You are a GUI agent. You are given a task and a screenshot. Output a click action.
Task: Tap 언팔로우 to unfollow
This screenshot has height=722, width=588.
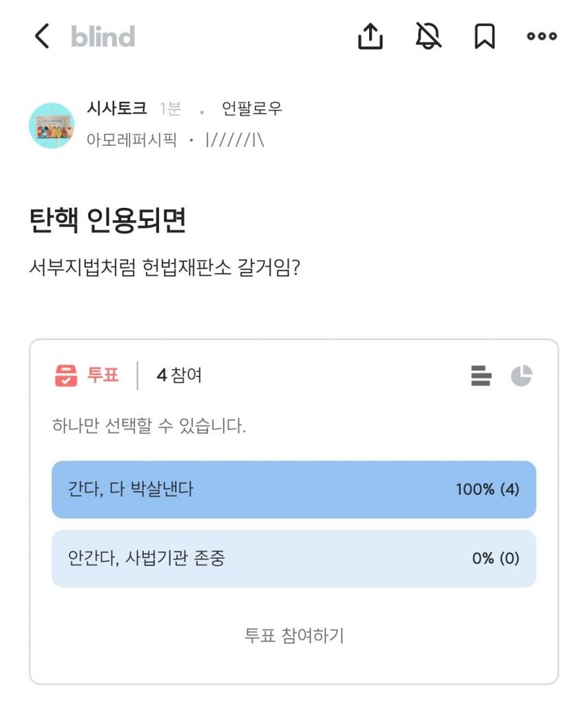(251, 109)
